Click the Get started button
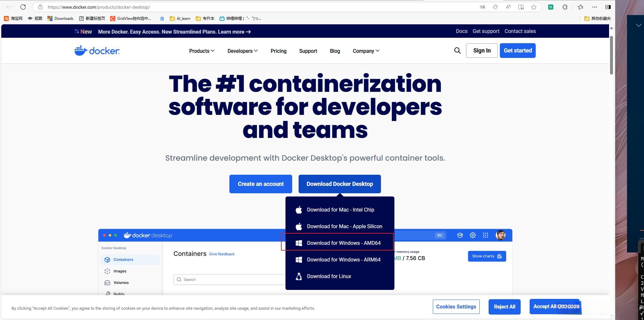The image size is (644, 320). (517, 51)
